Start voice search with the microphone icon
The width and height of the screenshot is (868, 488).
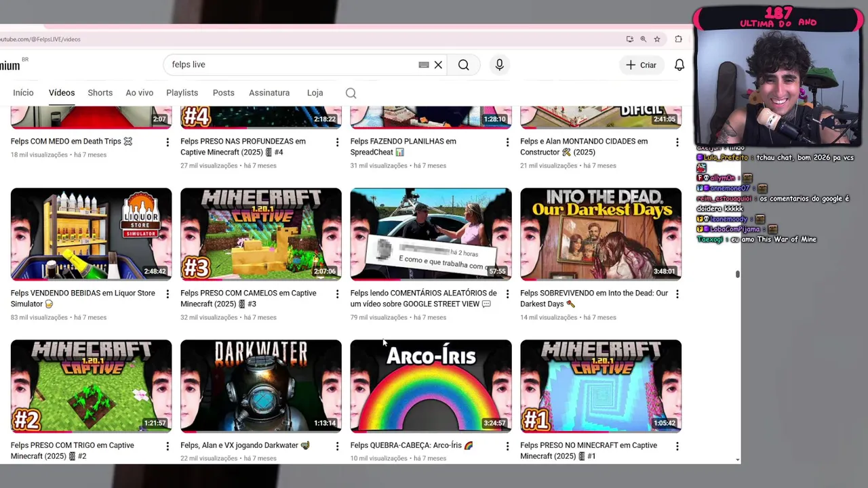[499, 65]
